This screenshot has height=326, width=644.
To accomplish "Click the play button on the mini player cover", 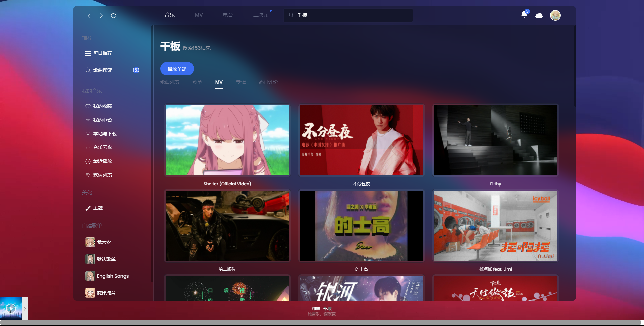I will click(11, 308).
